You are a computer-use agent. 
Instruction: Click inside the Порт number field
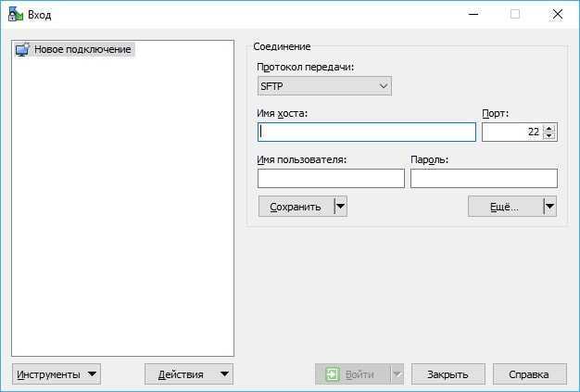(512, 132)
